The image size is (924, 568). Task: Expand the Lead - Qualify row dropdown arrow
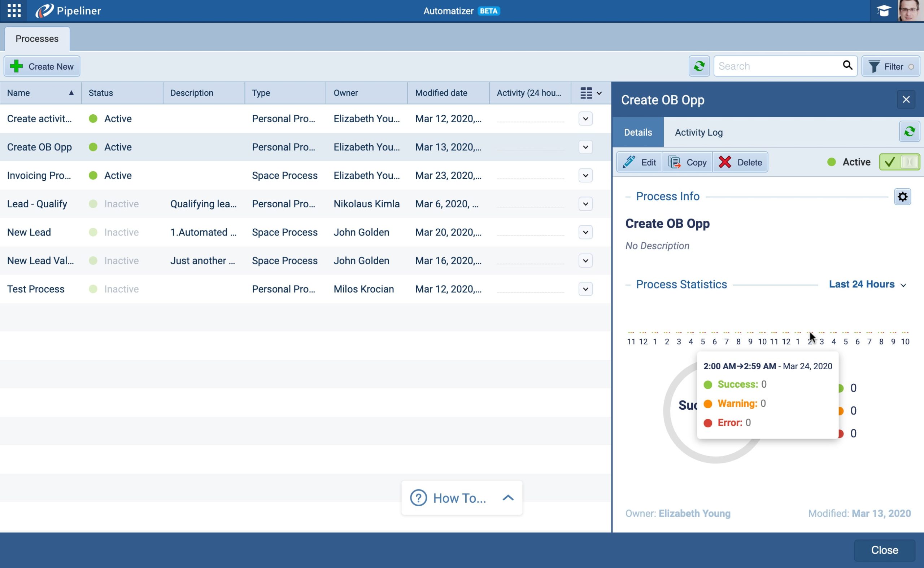coord(585,204)
